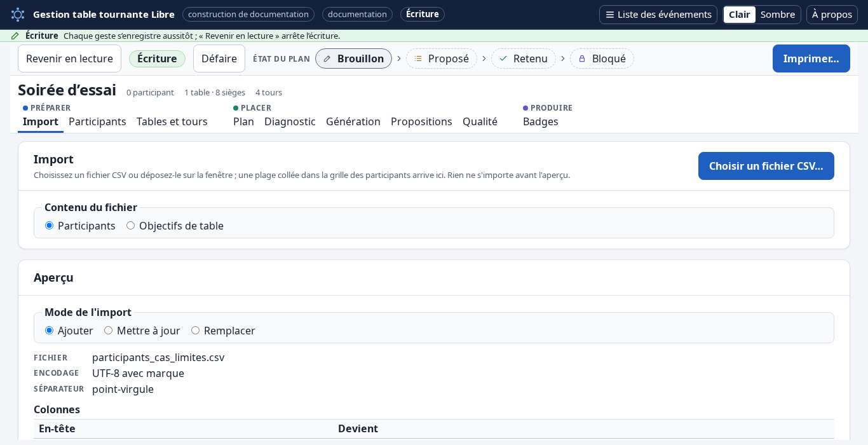Open the Import tab

[41, 121]
